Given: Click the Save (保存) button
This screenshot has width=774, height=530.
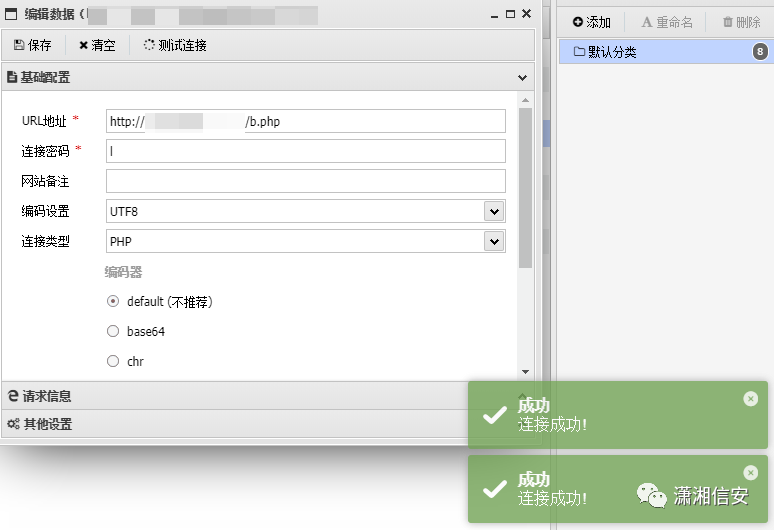Looking at the screenshot, I should pyautogui.click(x=33, y=45).
